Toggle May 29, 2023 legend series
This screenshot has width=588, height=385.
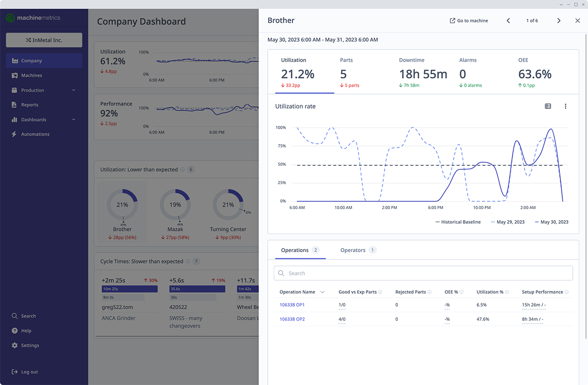point(508,222)
